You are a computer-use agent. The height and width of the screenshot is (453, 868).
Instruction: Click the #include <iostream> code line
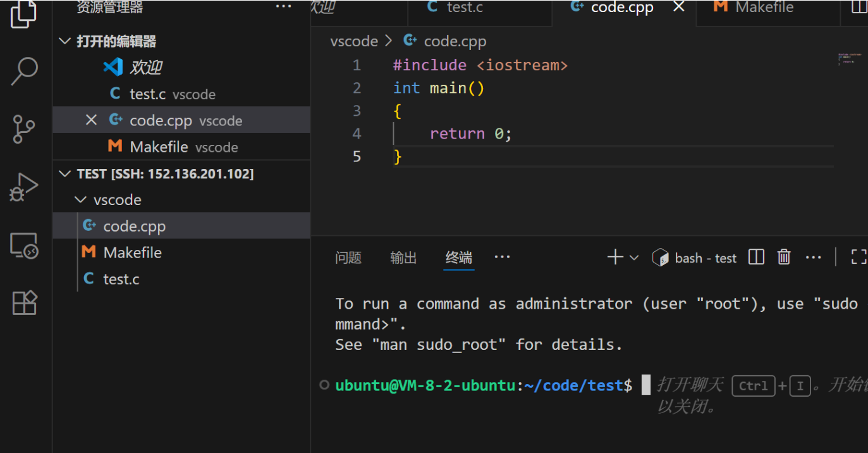pos(480,65)
